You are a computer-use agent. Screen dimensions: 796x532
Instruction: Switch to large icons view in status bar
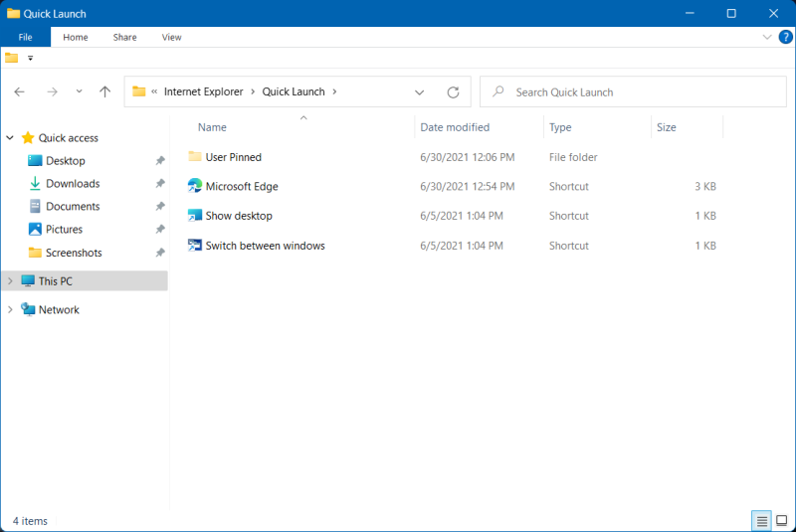point(781,521)
